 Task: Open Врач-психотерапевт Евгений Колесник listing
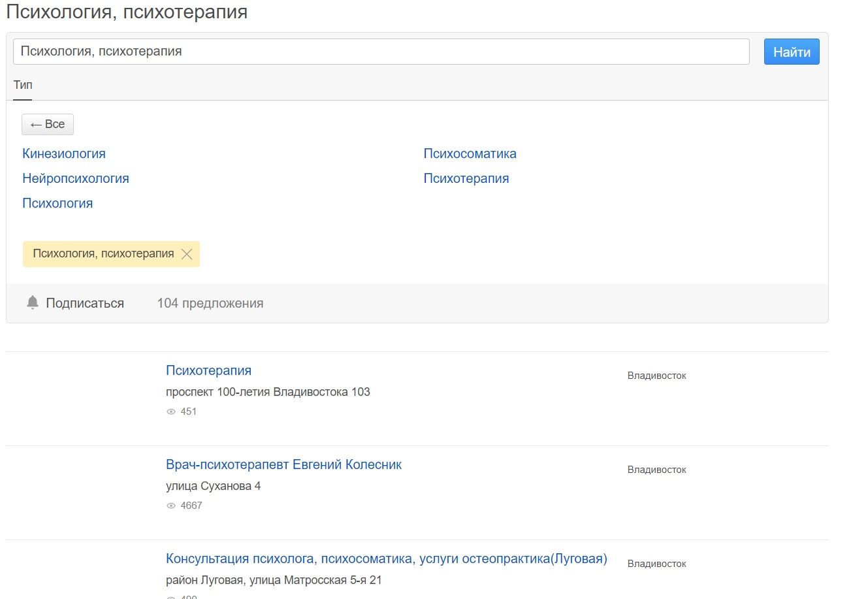click(x=283, y=464)
